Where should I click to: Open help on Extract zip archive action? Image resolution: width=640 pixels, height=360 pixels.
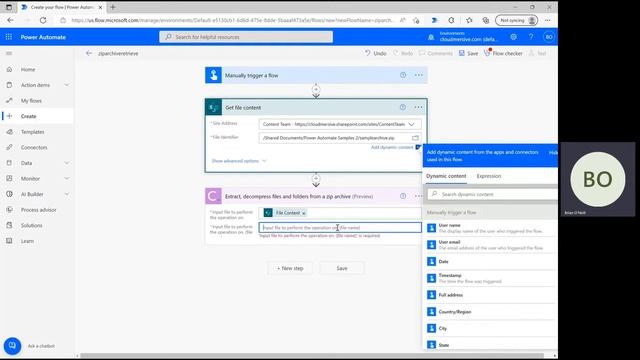tap(403, 196)
